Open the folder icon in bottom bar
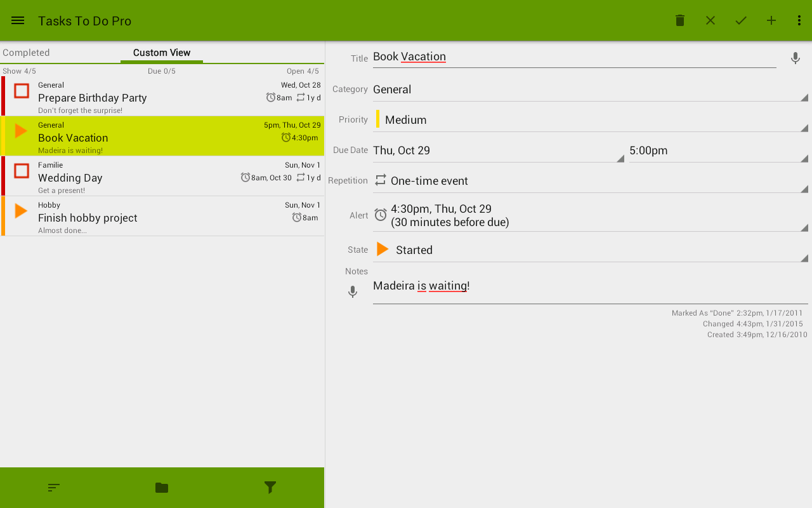Screen dimensions: 812x508 [x=162, y=488]
